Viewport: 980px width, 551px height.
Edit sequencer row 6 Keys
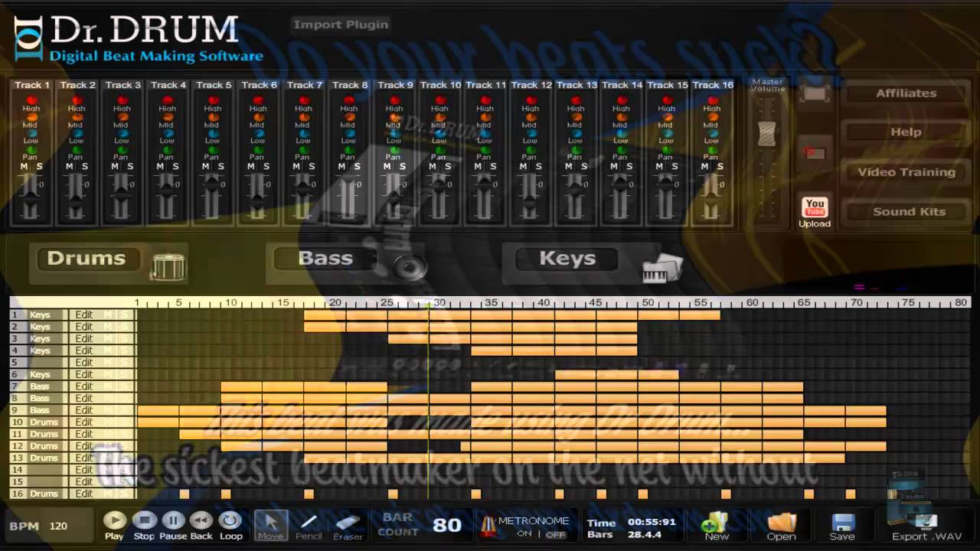[x=84, y=374]
